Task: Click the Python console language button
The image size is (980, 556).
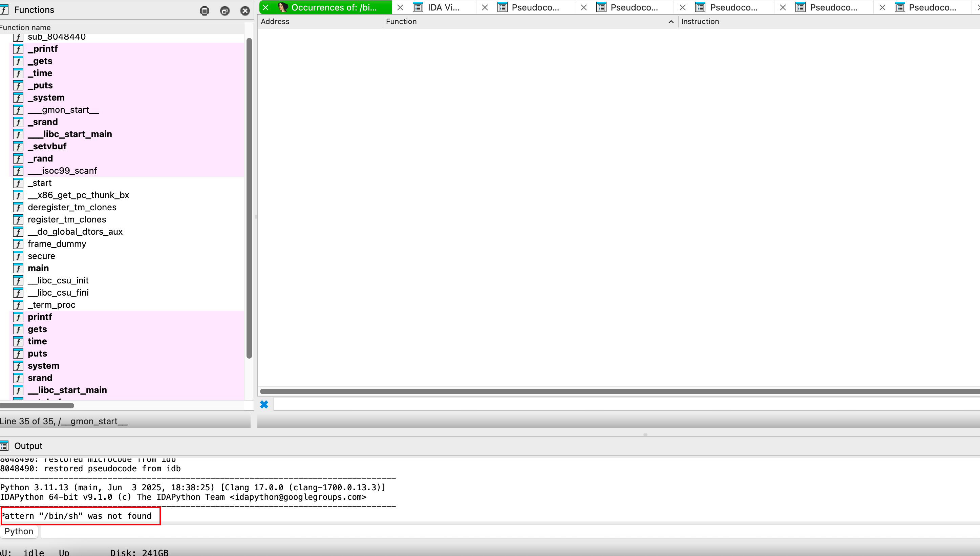Action: (19, 531)
